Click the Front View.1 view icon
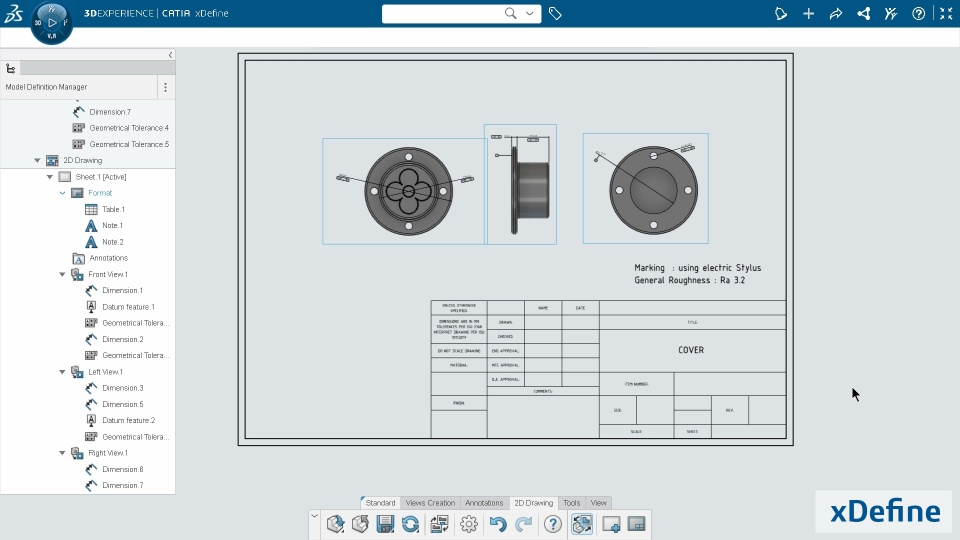Image resolution: width=960 pixels, height=540 pixels. click(x=77, y=274)
